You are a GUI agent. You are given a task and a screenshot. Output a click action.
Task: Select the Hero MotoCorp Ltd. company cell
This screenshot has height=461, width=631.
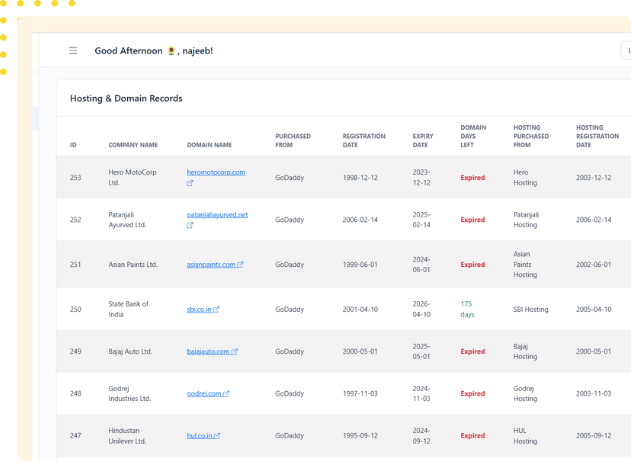[x=132, y=177]
